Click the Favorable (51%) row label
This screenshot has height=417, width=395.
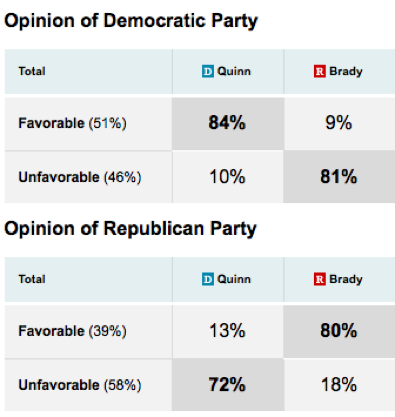pyautogui.click(x=72, y=123)
